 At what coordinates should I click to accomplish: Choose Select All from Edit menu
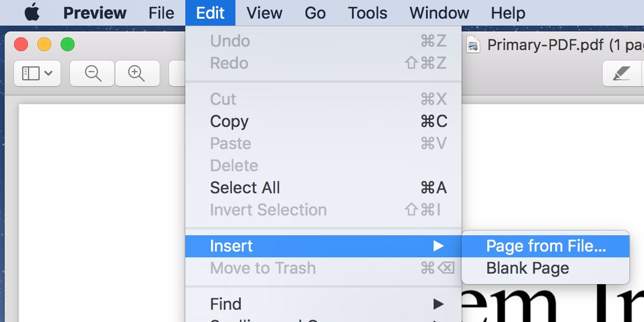[x=245, y=188]
